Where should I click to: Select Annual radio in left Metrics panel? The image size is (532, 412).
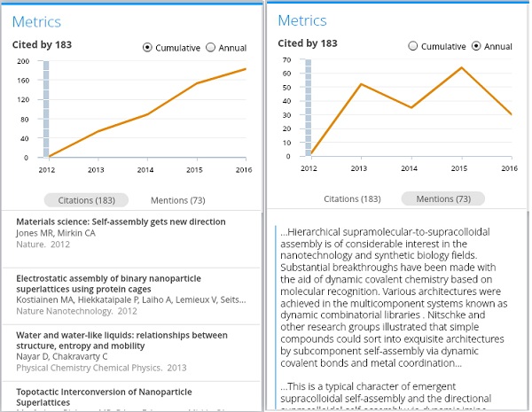[x=210, y=48]
